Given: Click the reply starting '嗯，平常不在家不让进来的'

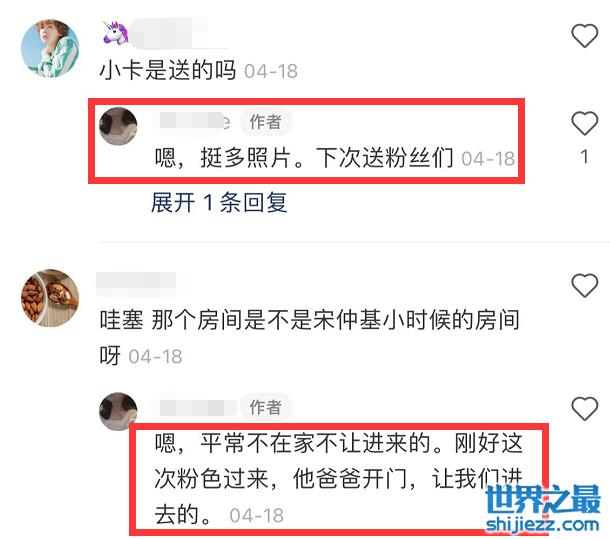Looking at the screenshot, I should click(338, 479).
